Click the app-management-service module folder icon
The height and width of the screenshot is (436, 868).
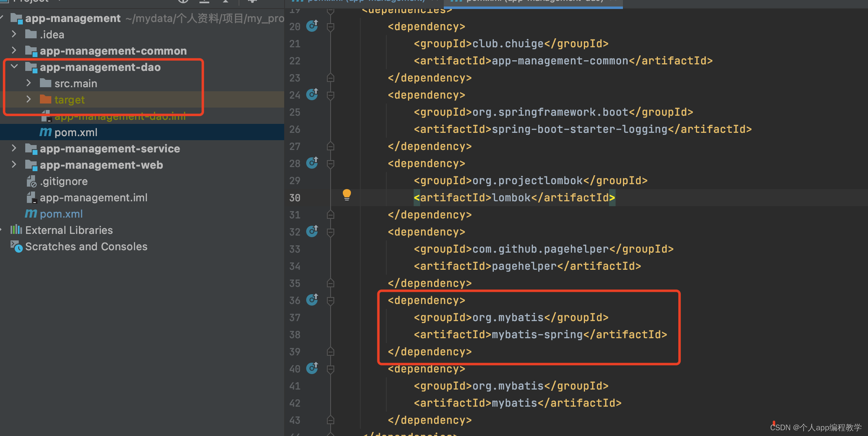(x=31, y=149)
